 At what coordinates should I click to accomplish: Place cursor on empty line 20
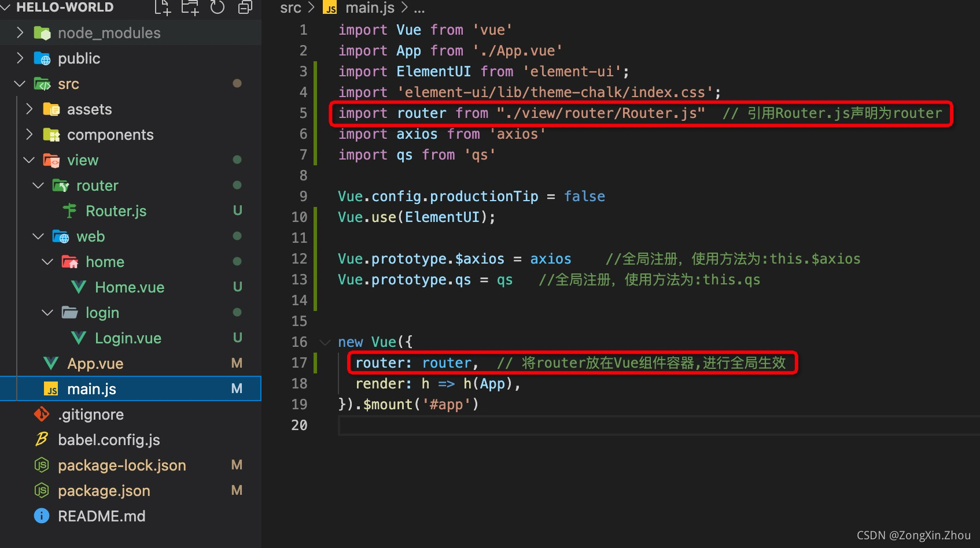658,425
